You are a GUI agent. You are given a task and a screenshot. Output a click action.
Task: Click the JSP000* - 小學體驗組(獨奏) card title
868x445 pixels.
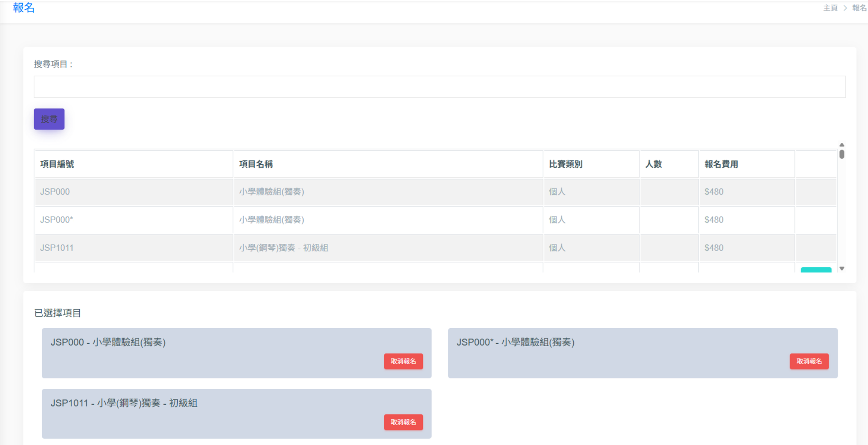coord(516,342)
